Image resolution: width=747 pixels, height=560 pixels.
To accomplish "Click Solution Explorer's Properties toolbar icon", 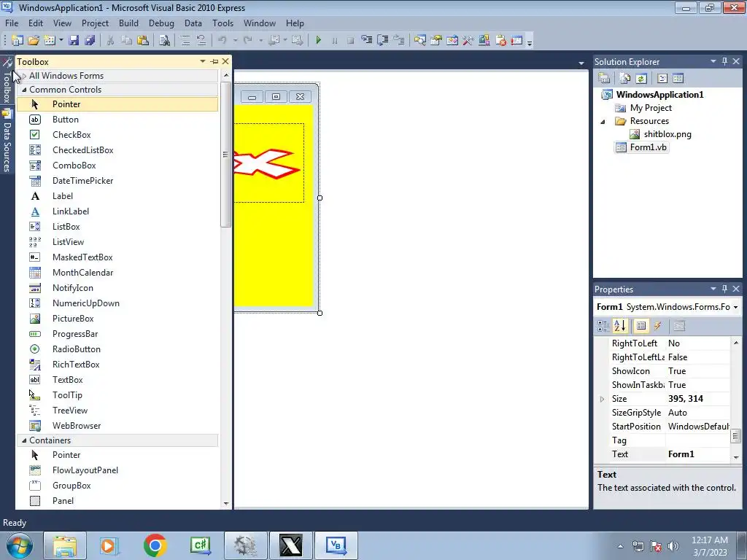I will click(604, 78).
